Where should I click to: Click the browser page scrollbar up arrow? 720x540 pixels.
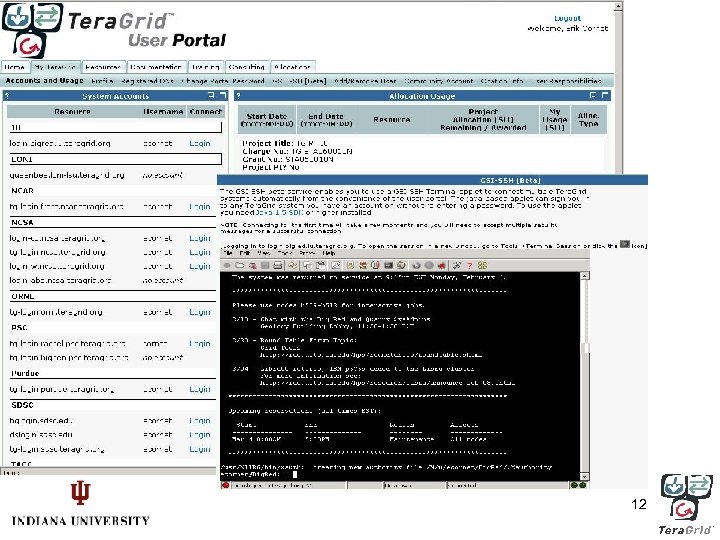click(618, 6)
